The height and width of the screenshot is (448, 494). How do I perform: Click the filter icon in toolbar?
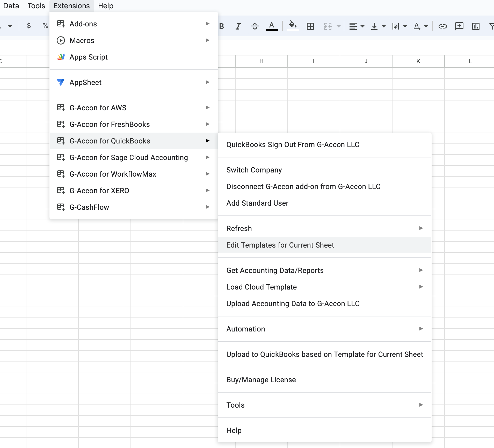click(x=491, y=26)
